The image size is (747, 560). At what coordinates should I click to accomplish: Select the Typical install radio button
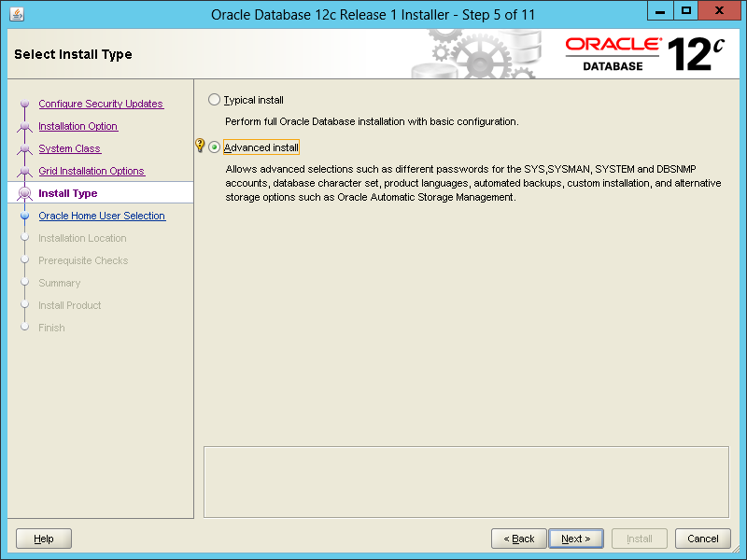point(215,100)
